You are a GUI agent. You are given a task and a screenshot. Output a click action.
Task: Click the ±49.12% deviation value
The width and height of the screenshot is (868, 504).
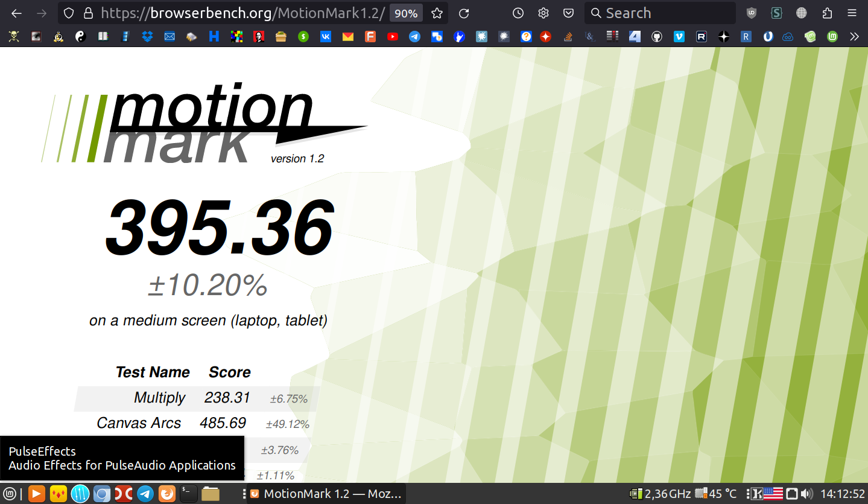click(x=288, y=424)
